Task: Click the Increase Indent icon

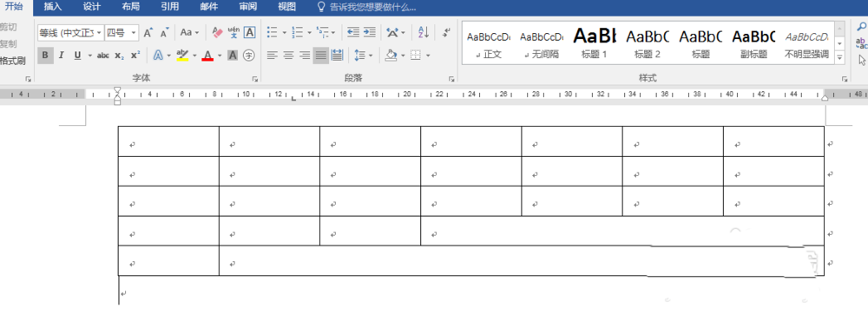Action: click(x=369, y=33)
